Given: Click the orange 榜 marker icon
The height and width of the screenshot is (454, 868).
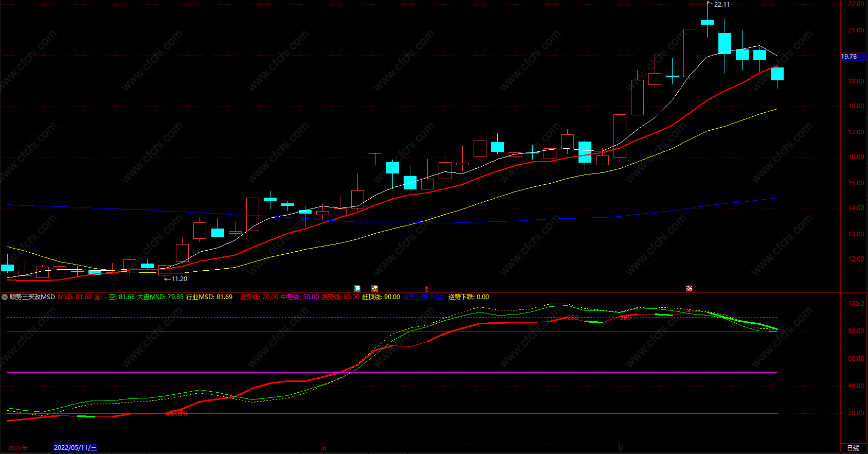Looking at the screenshot, I should click(374, 289).
